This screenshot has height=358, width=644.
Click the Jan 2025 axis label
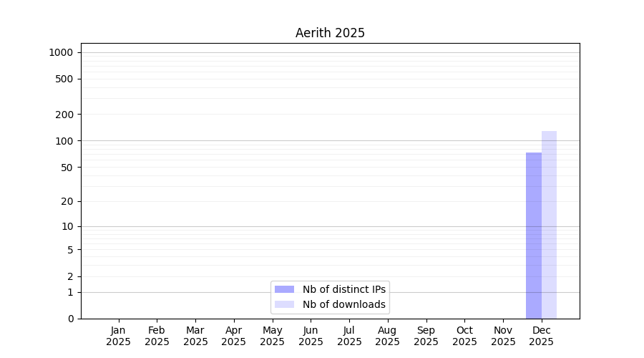[118, 336]
